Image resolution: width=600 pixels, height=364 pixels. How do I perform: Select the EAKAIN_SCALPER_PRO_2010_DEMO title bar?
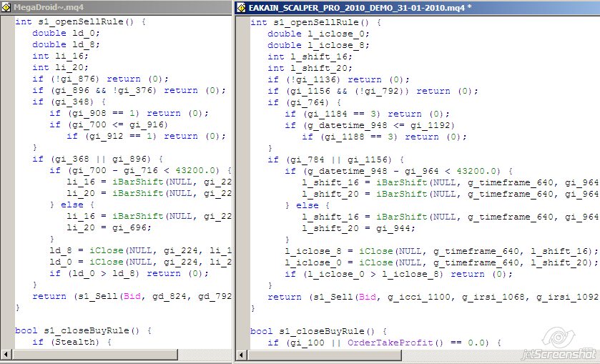418,7
